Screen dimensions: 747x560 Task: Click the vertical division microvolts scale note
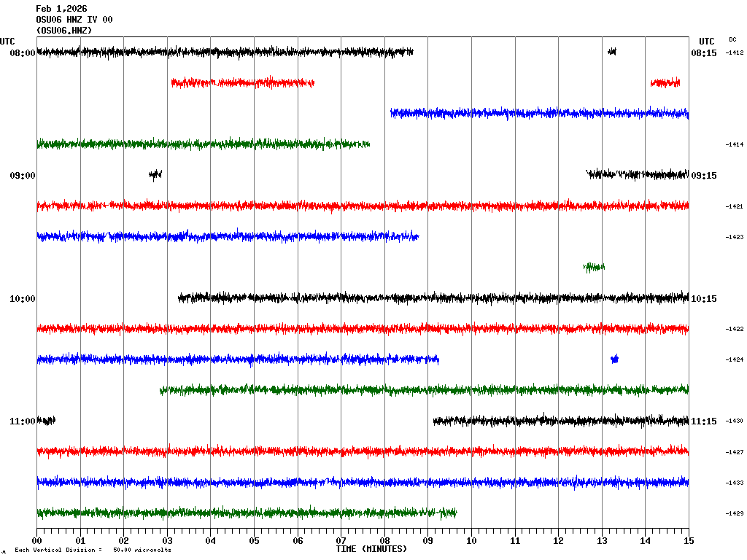pyautogui.click(x=93, y=551)
